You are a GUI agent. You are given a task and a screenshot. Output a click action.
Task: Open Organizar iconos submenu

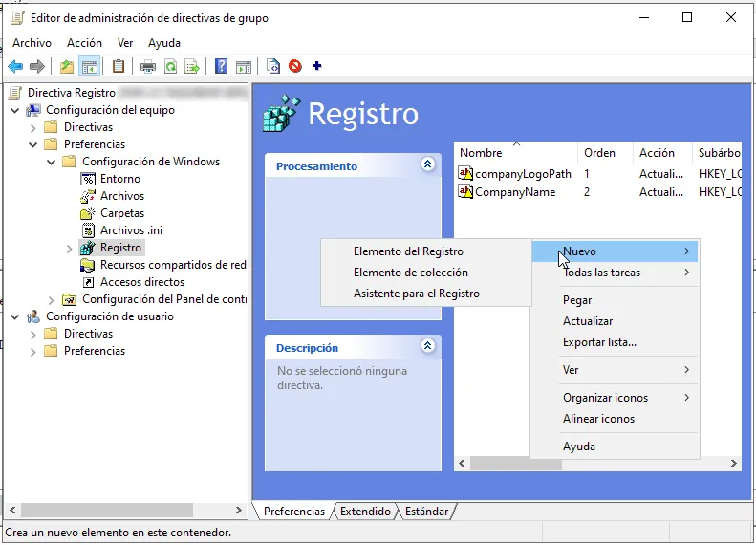(616, 398)
